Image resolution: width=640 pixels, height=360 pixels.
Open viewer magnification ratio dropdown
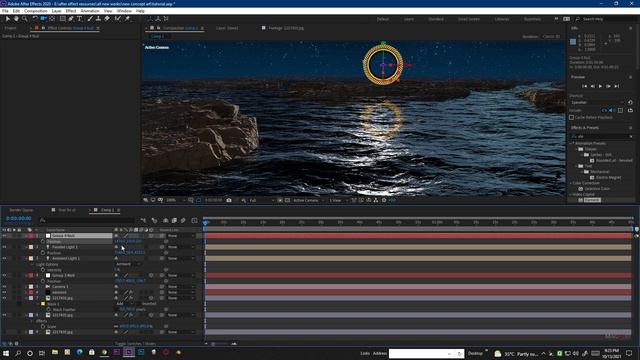point(176,200)
